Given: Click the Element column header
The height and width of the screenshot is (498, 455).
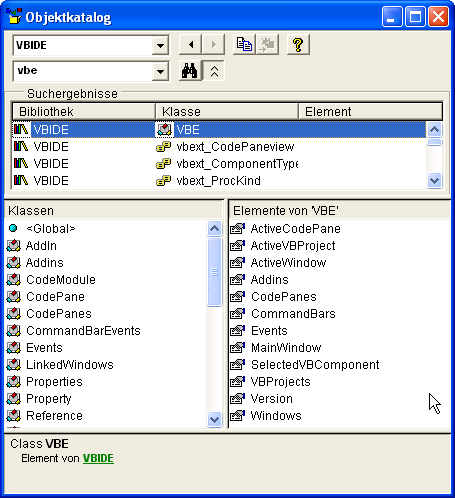Looking at the screenshot, I should coord(370,111).
